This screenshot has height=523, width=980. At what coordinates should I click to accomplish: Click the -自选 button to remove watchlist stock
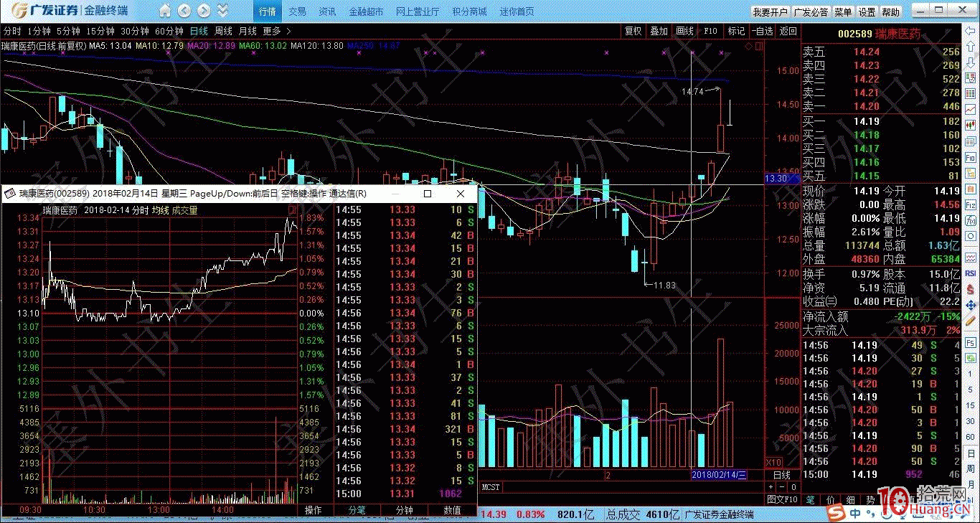click(763, 32)
